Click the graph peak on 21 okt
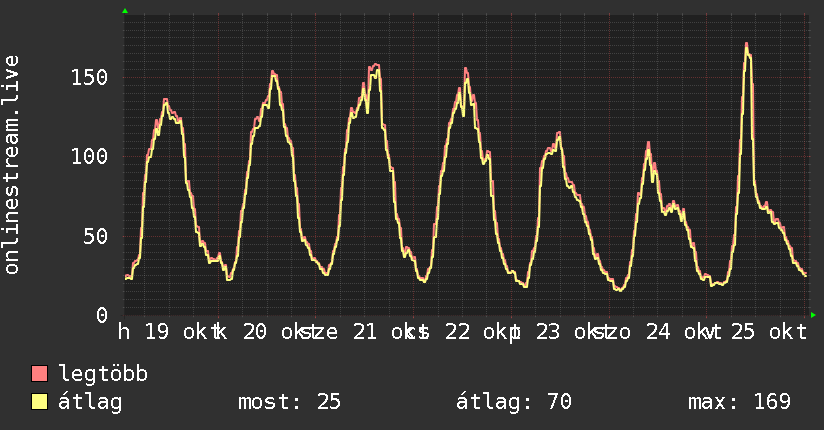The image size is (824, 430). pyautogui.click(x=375, y=65)
